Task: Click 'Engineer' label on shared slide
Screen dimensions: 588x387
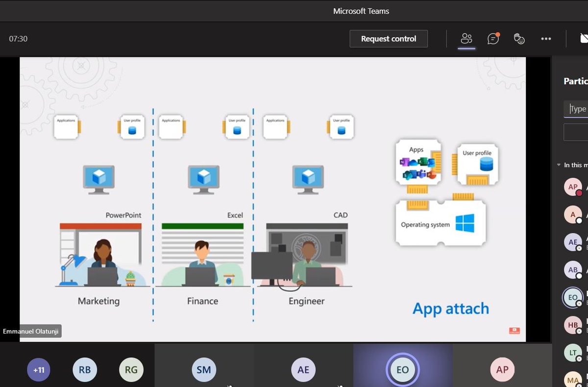Action: point(307,301)
